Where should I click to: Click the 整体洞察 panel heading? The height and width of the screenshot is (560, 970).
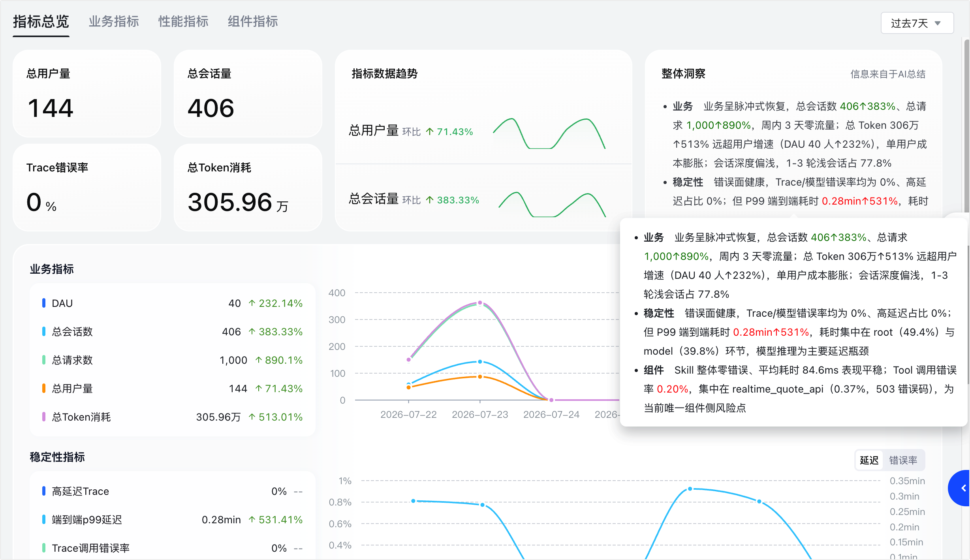point(683,74)
